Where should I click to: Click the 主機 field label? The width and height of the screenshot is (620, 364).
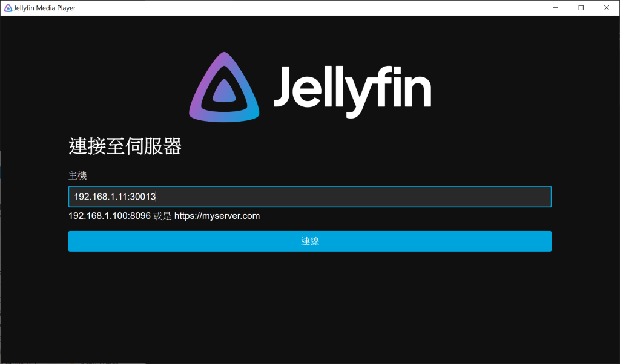[77, 176]
